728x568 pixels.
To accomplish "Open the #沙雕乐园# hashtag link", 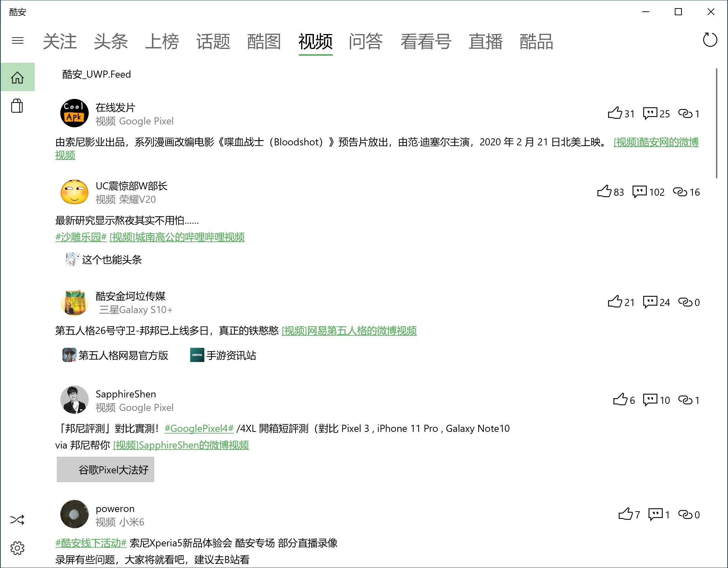I will (81, 237).
